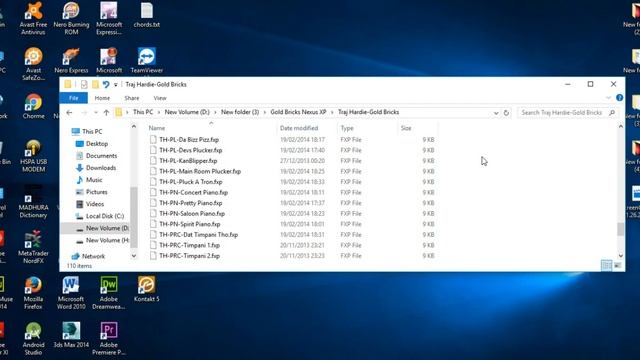The height and width of the screenshot is (360, 640).
Task: Select Documents in navigation pane
Action: pyautogui.click(x=101, y=156)
